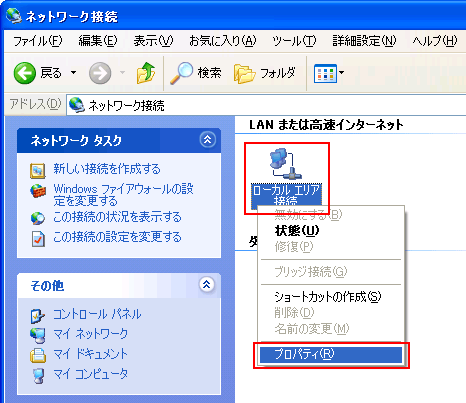
Task: Click the address bar showing ネットワーク接続
Action: point(266,105)
